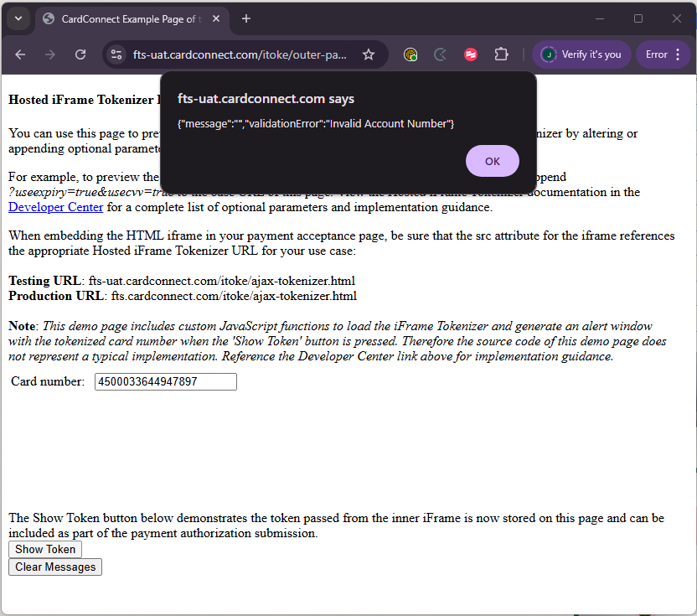
Task: Reload the current page
Action: tap(80, 54)
